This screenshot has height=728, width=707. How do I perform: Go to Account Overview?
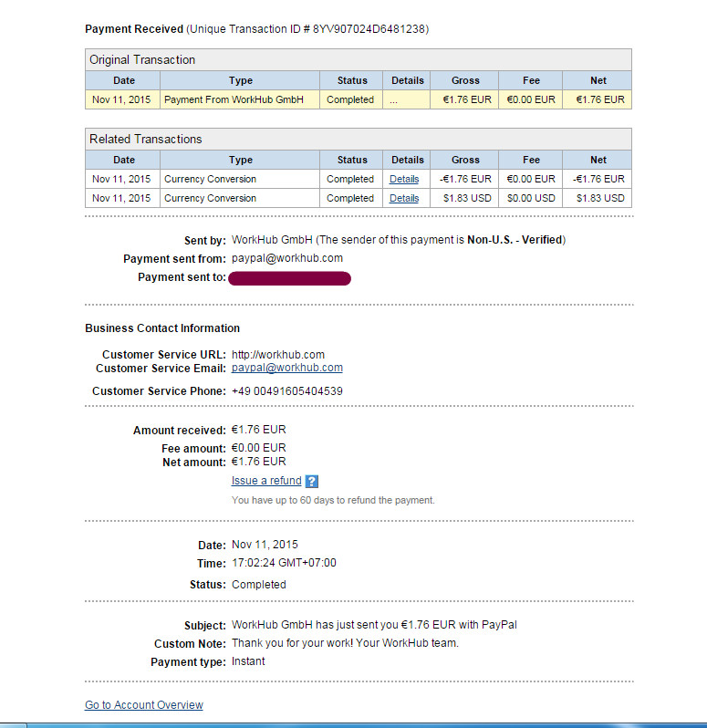coord(144,705)
